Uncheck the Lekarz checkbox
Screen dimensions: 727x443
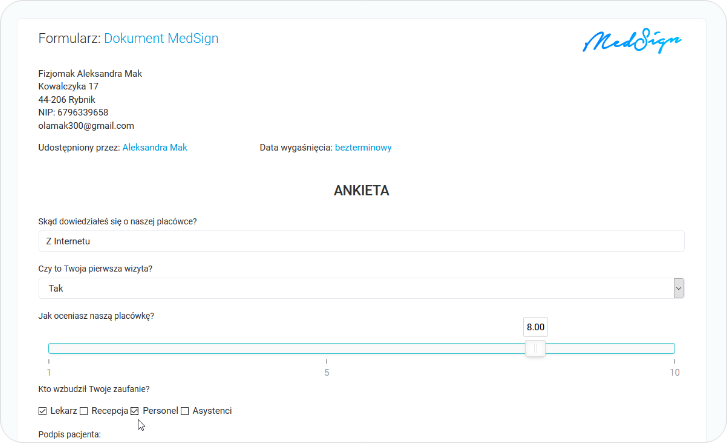pos(42,411)
